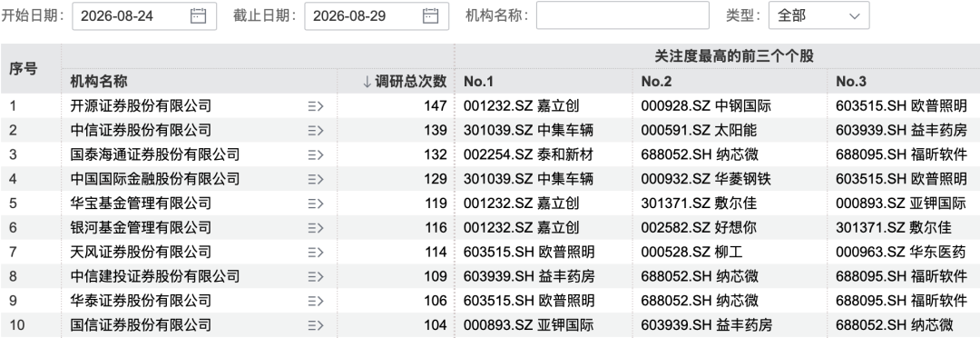Click survey count 147 cell
Viewport: 980px width, 338px height.
[436, 105]
